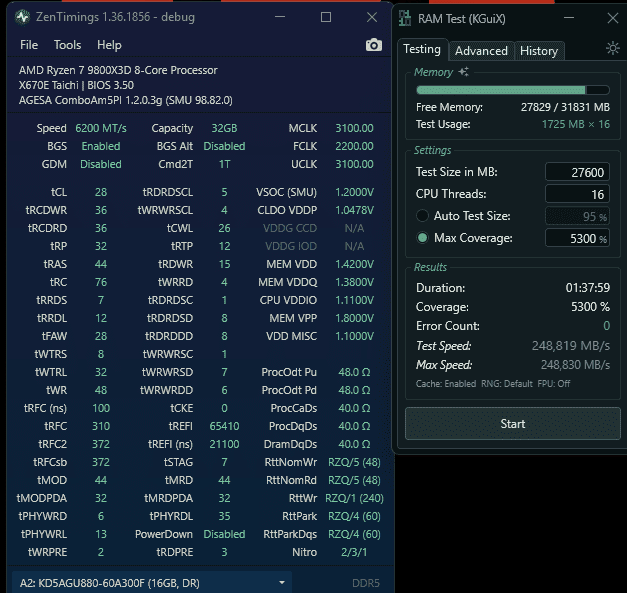Viewport: 627px width, 593px height.
Task: Start the RAM test
Action: 513,423
